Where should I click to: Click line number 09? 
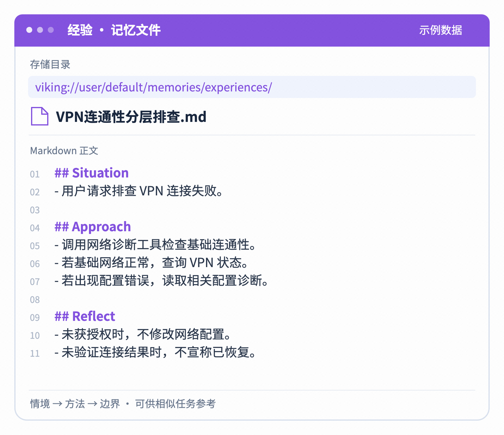(35, 318)
